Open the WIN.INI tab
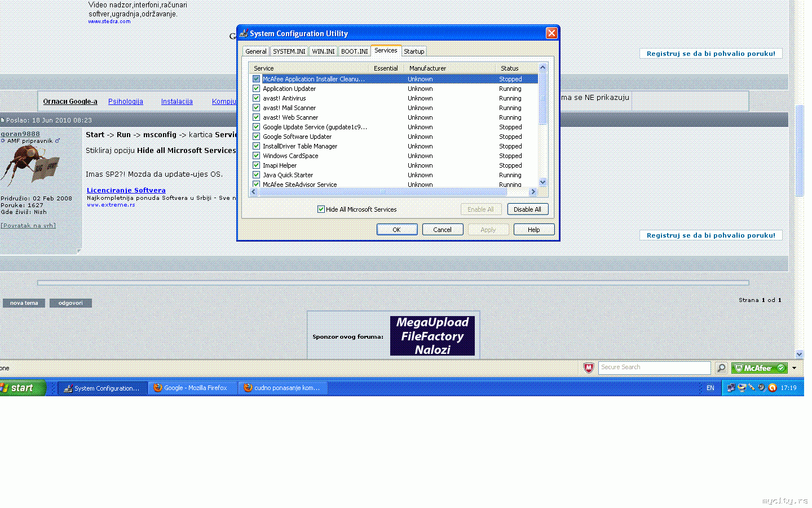Screen dimensions: 812x508 tap(323, 51)
